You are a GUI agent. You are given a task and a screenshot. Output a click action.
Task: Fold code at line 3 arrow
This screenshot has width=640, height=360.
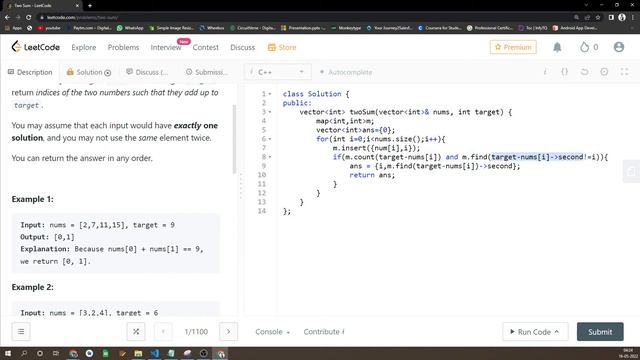(x=270, y=112)
